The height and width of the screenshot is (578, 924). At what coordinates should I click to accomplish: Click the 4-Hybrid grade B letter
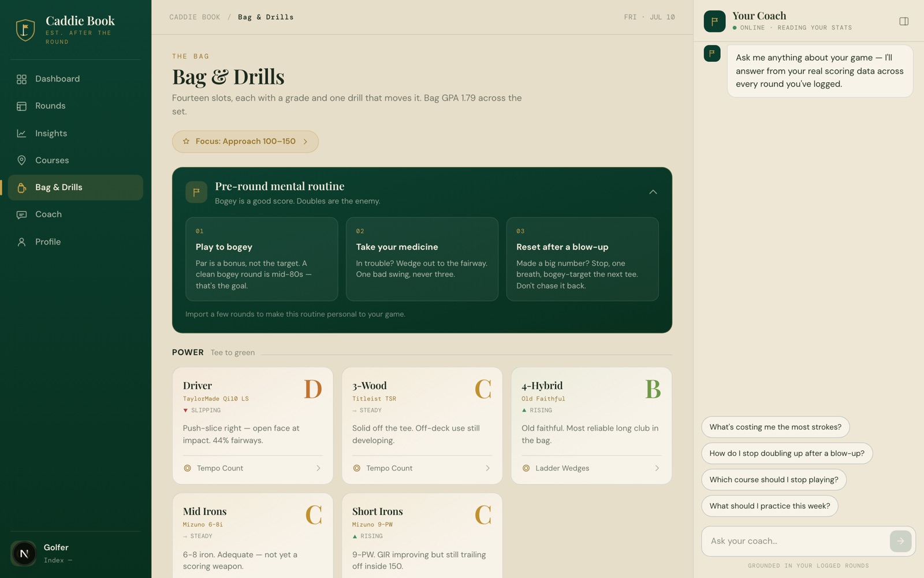[x=653, y=390]
